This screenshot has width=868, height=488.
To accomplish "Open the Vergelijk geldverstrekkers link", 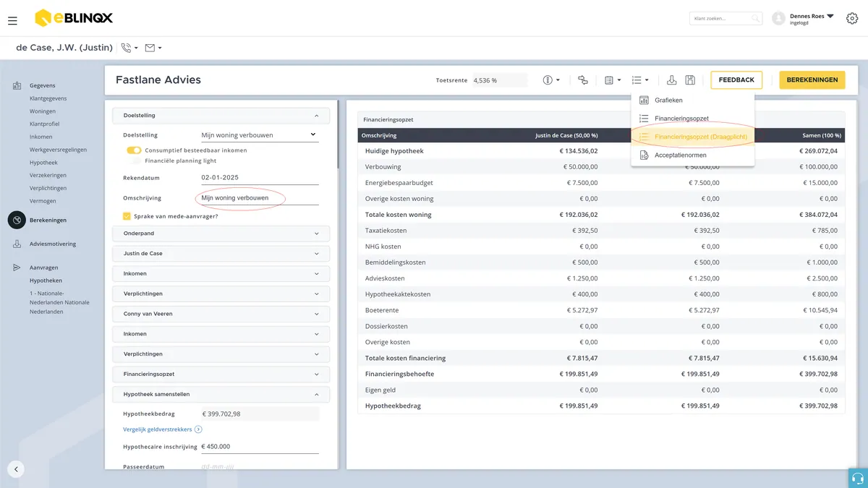I will [x=158, y=429].
